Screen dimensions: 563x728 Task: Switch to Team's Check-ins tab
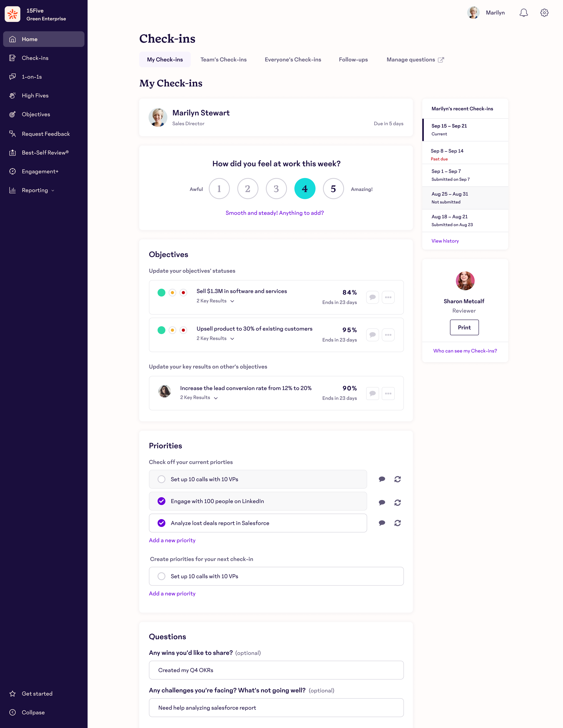[x=223, y=60]
